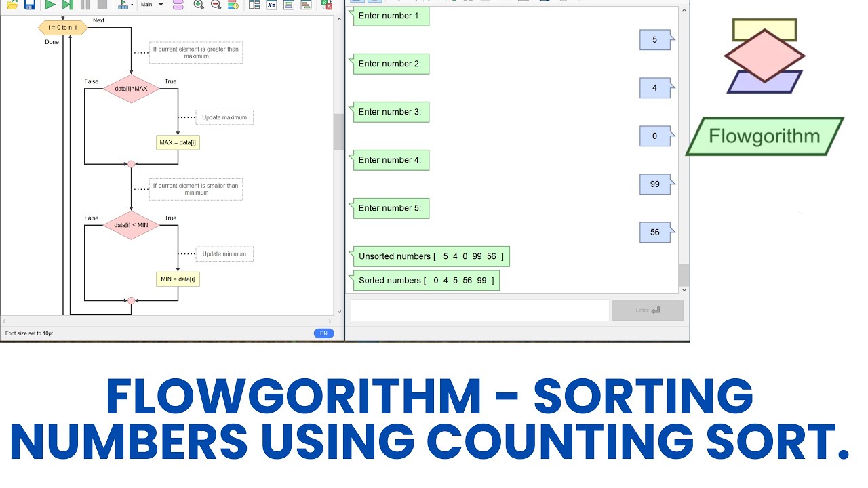Click the console Enter button
The height and width of the screenshot is (488, 868).
pos(648,310)
